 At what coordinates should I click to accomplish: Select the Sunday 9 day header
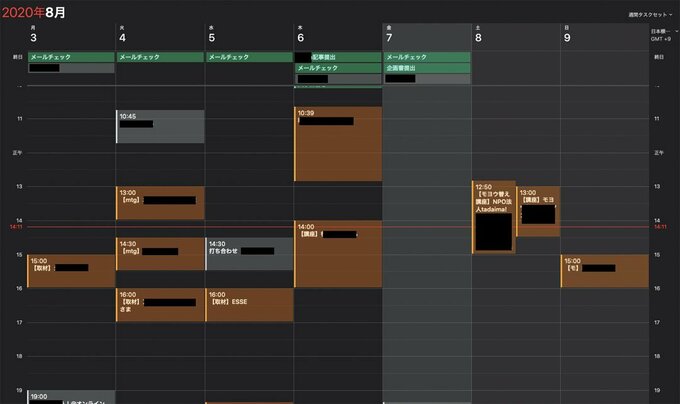pos(566,36)
